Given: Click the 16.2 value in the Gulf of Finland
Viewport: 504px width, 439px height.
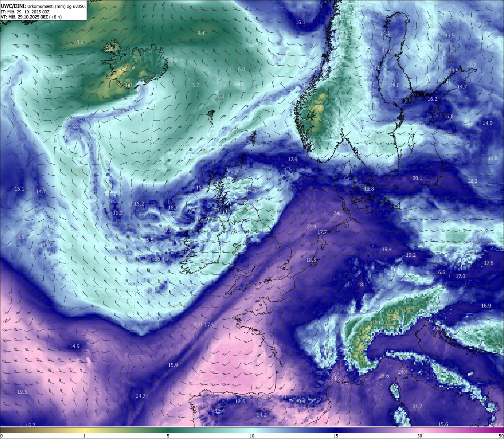Looking at the screenshot, I should coord(432,99).
